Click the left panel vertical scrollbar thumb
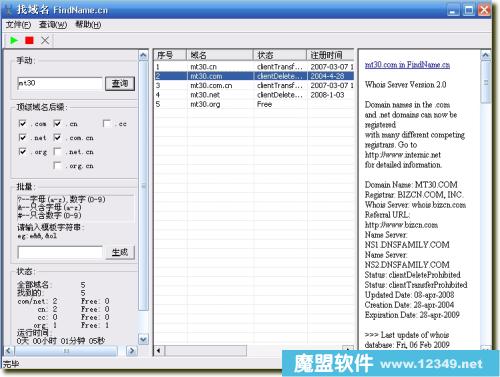This screenshot has height=377, width=500. pos(143,186)
